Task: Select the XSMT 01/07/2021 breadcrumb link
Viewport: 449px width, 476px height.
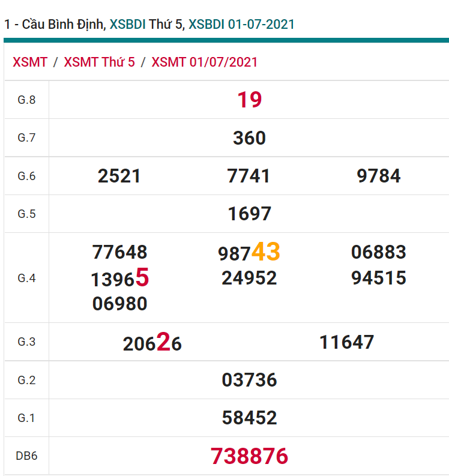Action: (x=204, y=62)
